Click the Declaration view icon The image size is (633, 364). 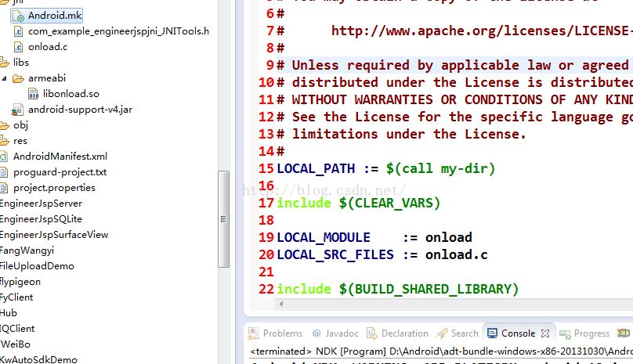[372, 333]
